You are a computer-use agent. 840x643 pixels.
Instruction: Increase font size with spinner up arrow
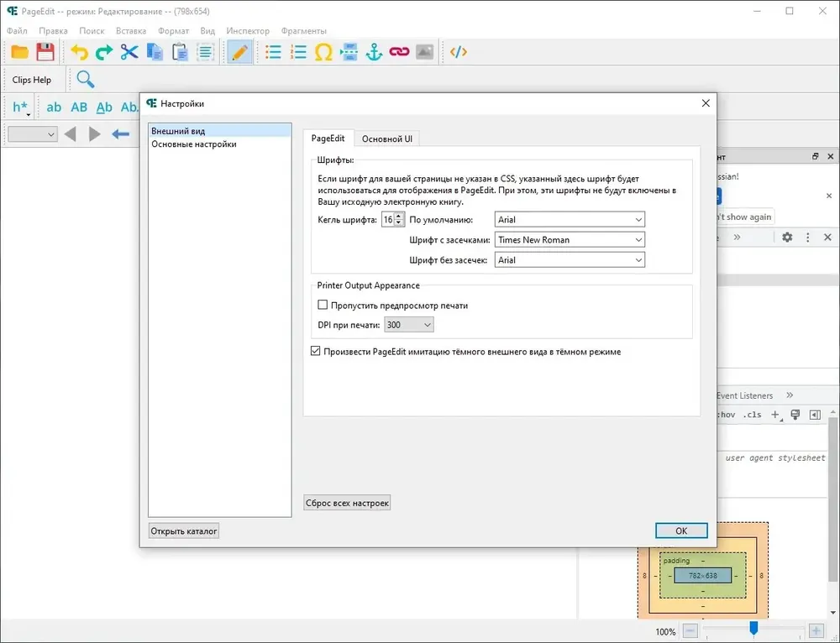(398, 216)
